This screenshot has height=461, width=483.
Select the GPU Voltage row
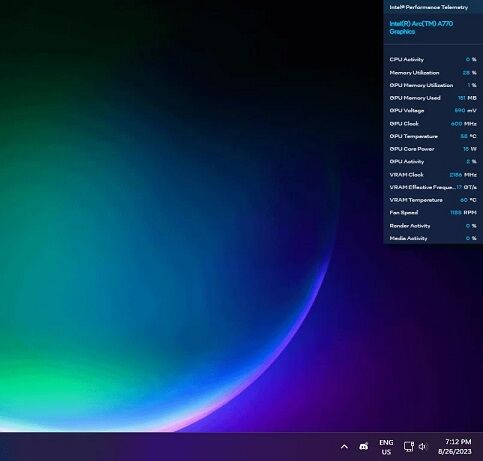pos(433,110)
